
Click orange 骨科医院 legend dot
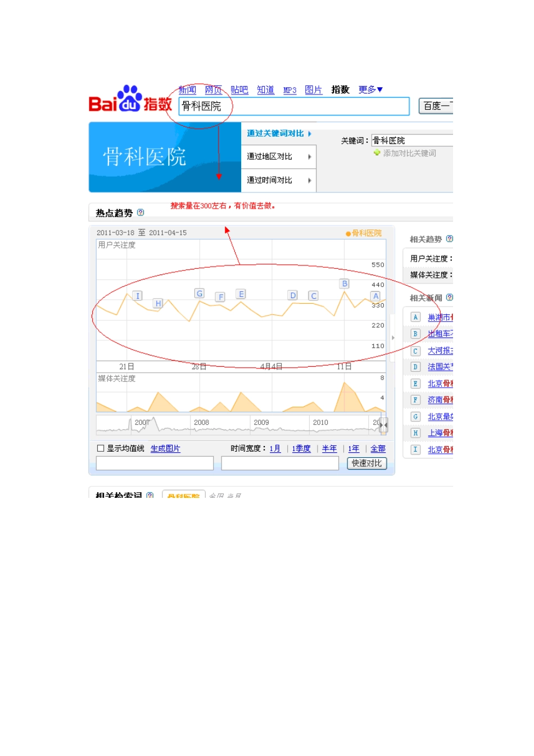coord(349,233)
